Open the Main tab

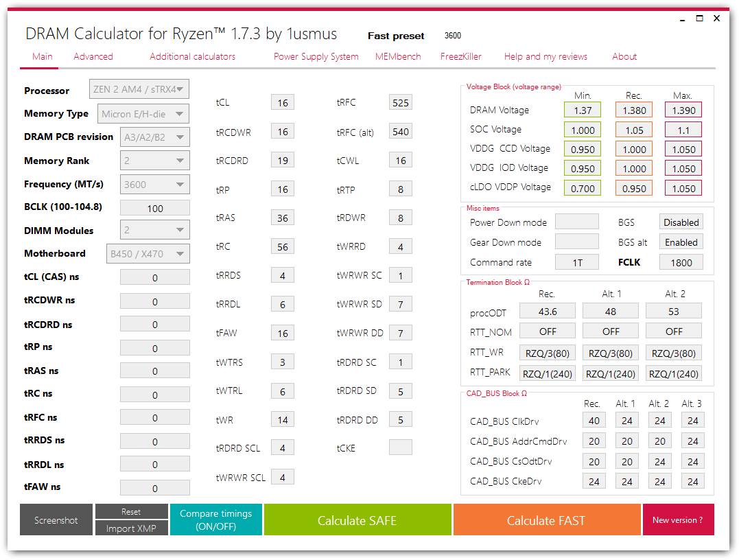[42, 56]
